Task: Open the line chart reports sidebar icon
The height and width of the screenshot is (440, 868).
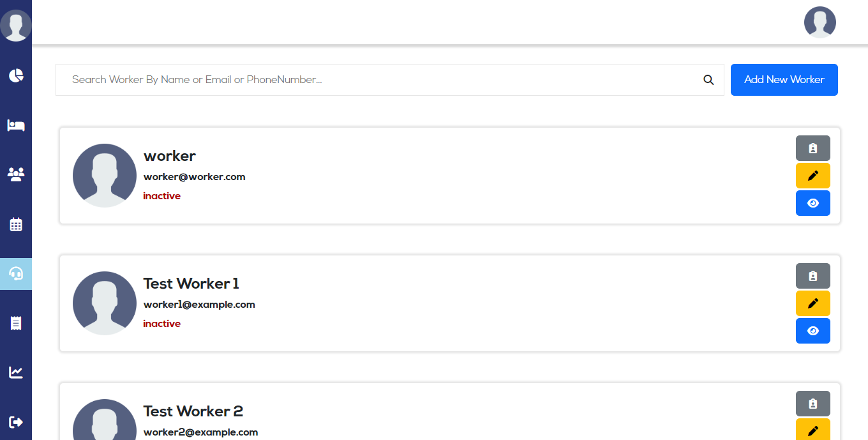Action: point(16,372)
